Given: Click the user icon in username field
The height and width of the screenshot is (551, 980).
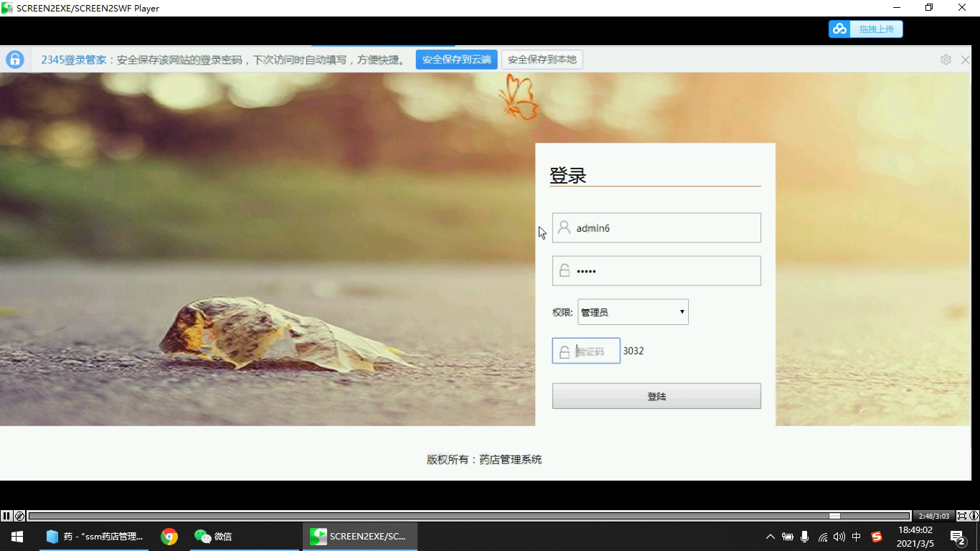Looking at the screenshot, I should pyautogui.click(x=564, y=227).
